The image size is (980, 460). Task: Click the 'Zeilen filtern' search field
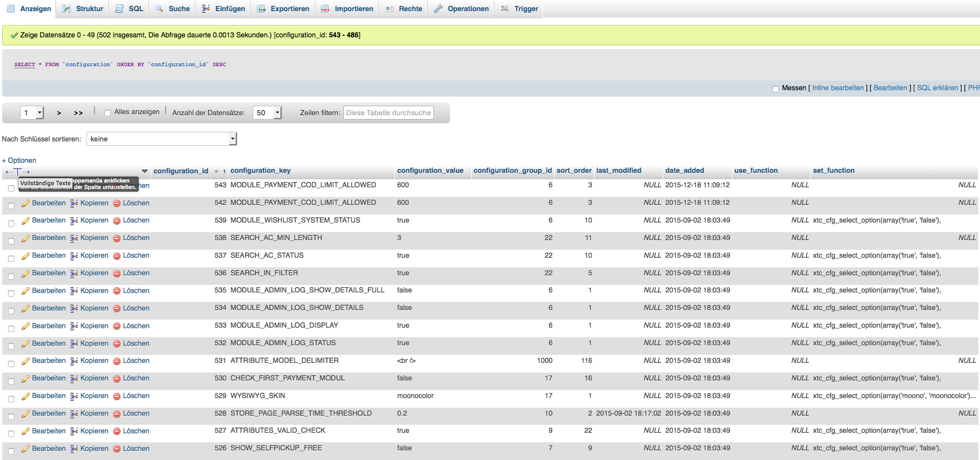click(x=388, y=113)
